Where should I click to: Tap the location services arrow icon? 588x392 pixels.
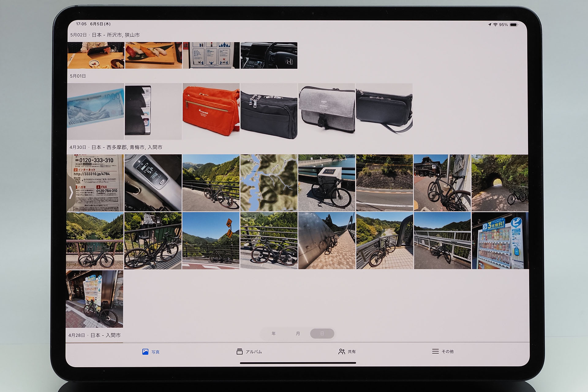490,24
